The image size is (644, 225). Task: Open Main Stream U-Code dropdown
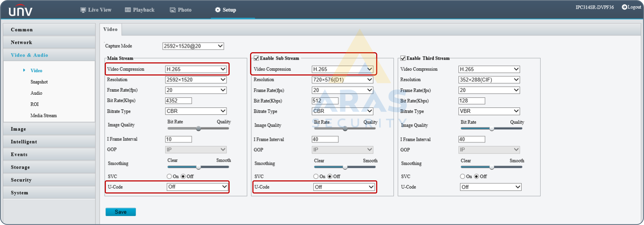point(197,187)
